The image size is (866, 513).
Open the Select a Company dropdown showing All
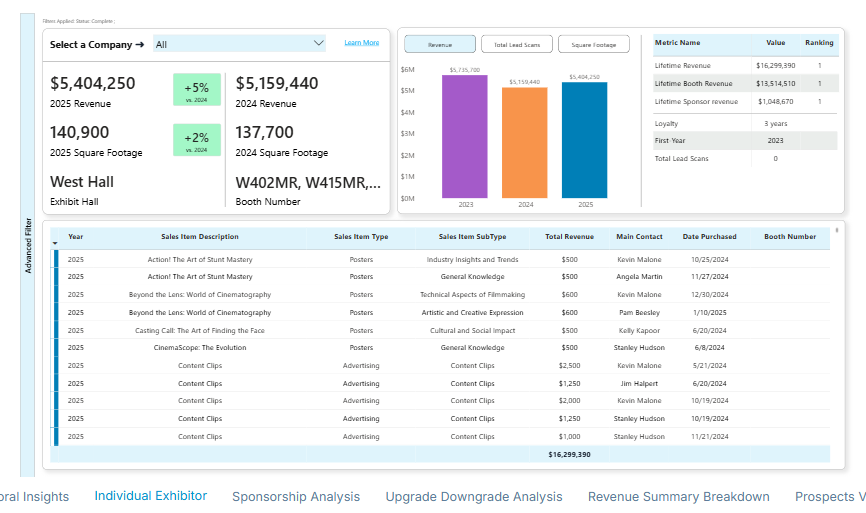pos(238,44)
